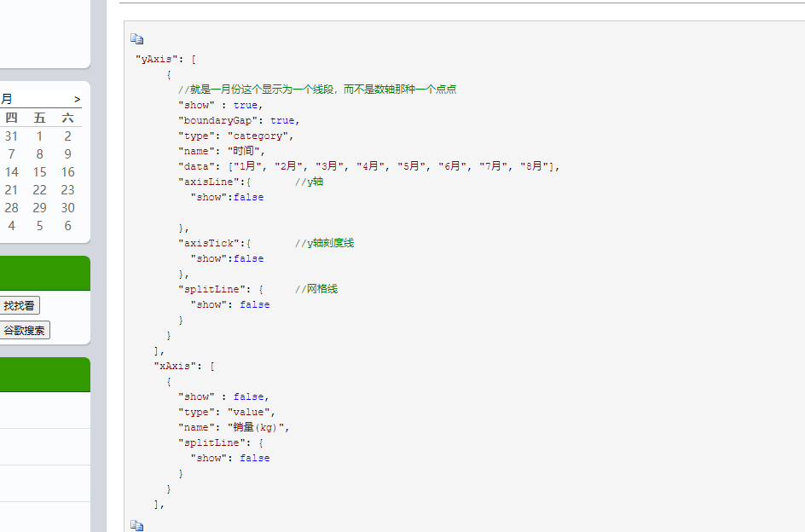Screen dimensions: 805x532
Task: Click the 谷歌搜索 button
Action: pyautogui.click(x=24, y=330)
